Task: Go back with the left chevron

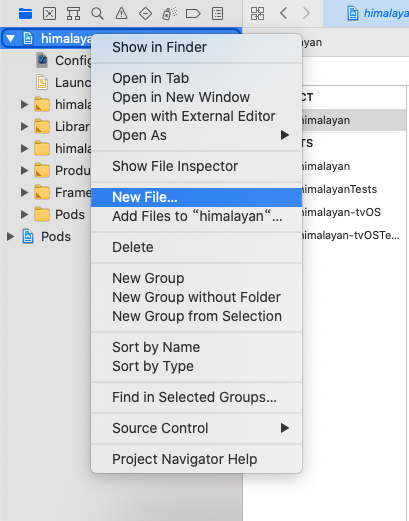Action: pyautogui.click(x=283, y=13)
